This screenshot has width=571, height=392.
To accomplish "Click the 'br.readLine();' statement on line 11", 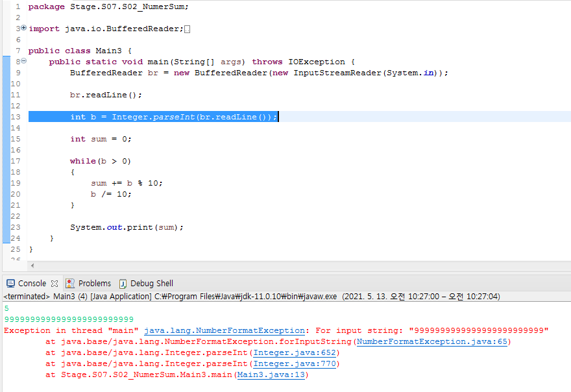I will 106,95.
